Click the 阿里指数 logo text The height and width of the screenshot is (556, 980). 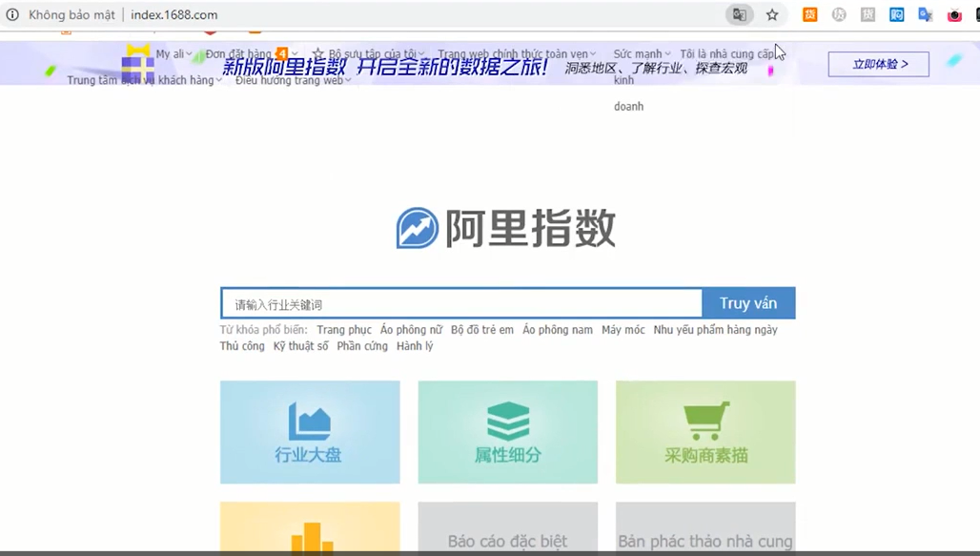click(531, 228)
